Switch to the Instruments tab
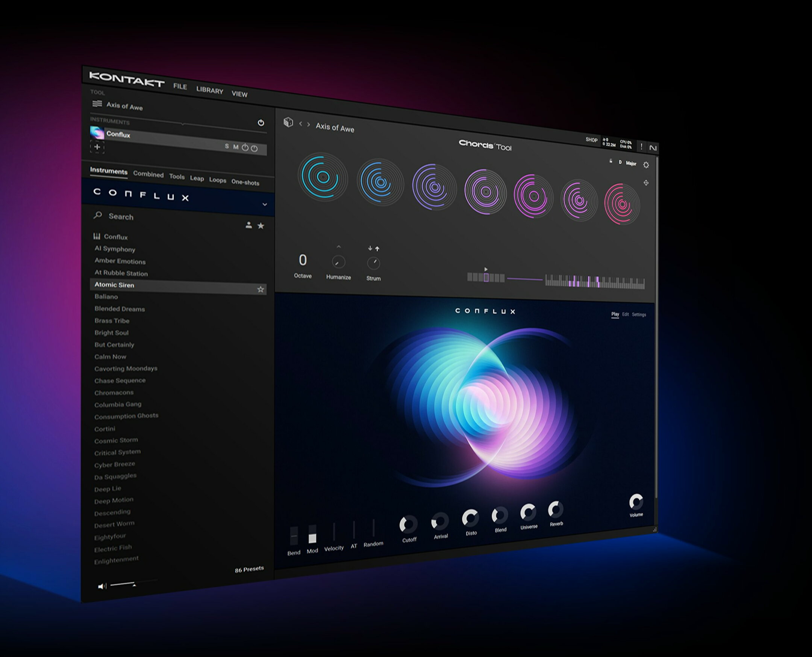 [x=109, y=171]
